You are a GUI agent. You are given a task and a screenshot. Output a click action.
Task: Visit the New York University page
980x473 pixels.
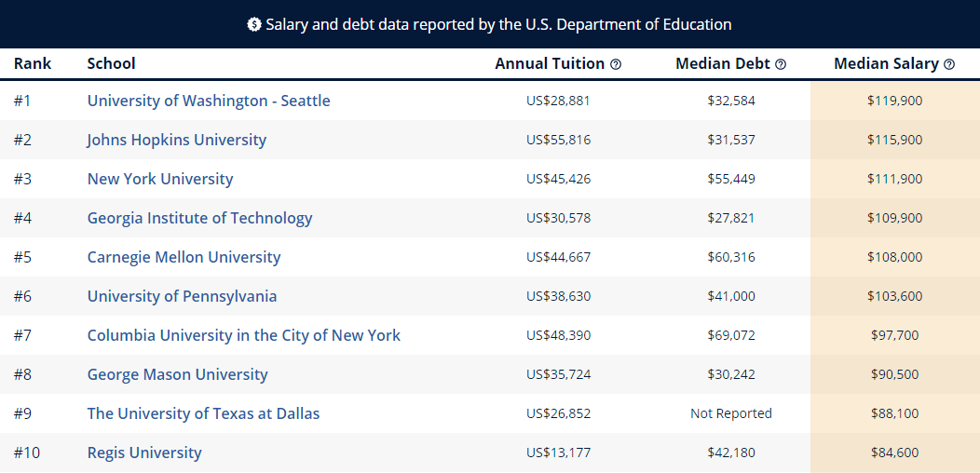[160, 179]
